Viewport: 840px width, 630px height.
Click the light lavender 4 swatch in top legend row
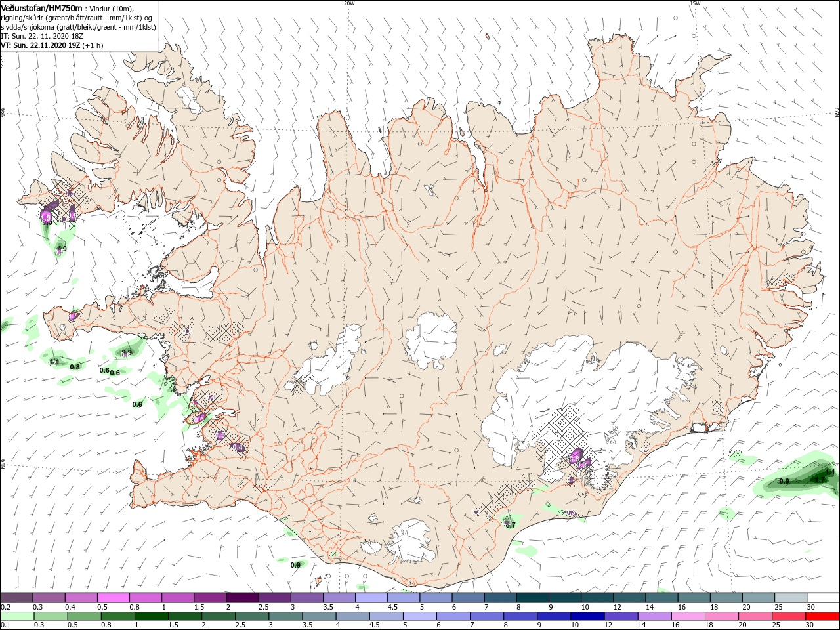click(371, 598)
